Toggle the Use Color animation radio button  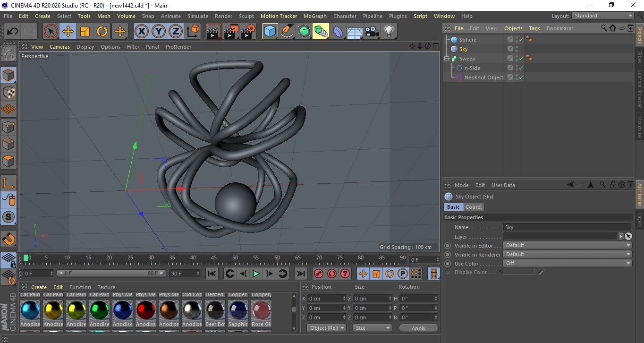448,264
